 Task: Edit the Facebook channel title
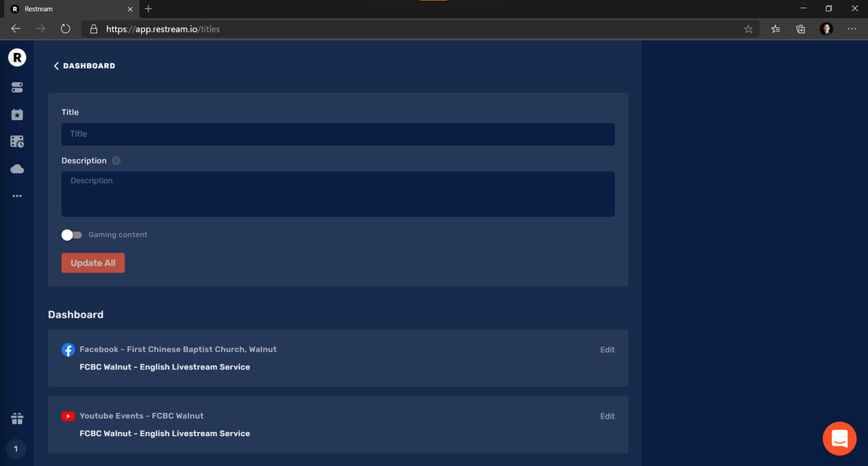click(607, 350)
